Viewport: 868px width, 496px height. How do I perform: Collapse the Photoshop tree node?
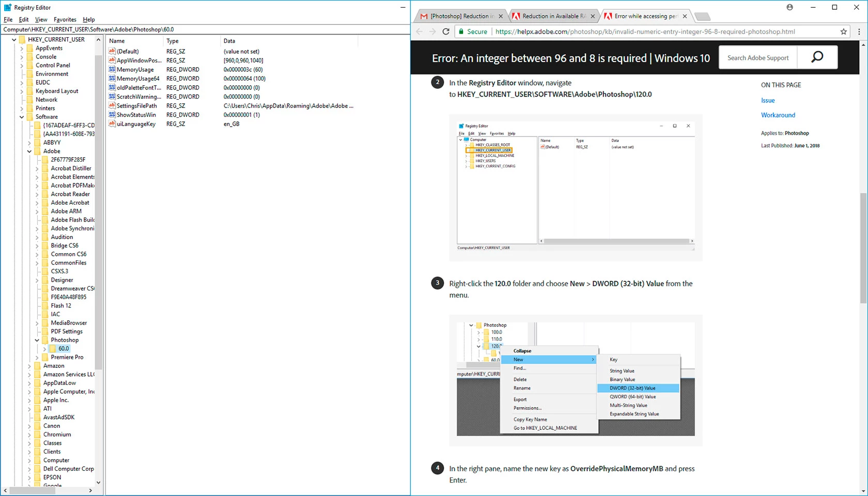[x=37, y=340]
